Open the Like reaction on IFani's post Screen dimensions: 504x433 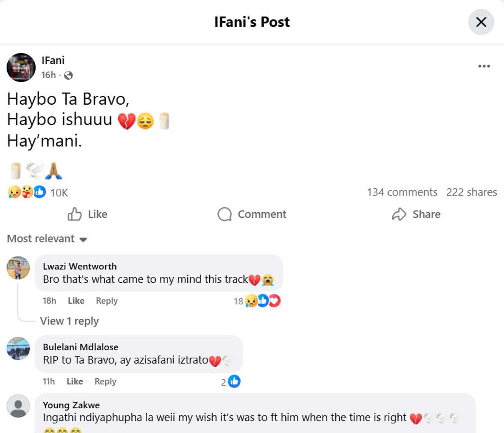tap(87, 214)
